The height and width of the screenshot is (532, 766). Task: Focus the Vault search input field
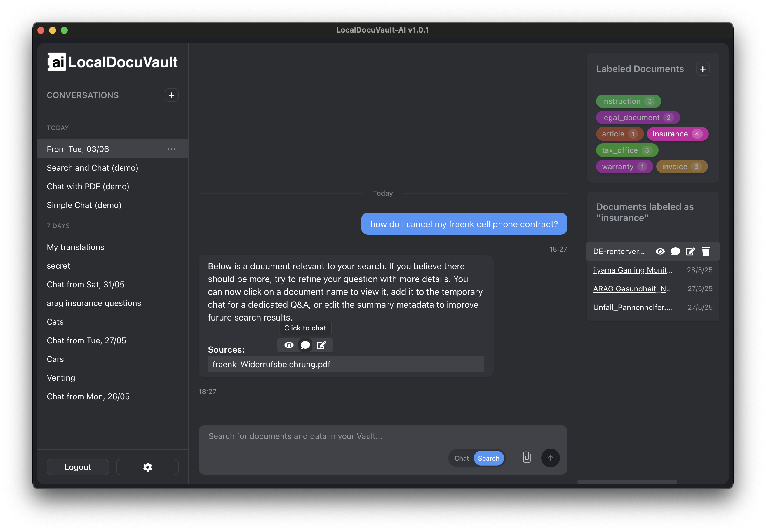pos(383,436)
